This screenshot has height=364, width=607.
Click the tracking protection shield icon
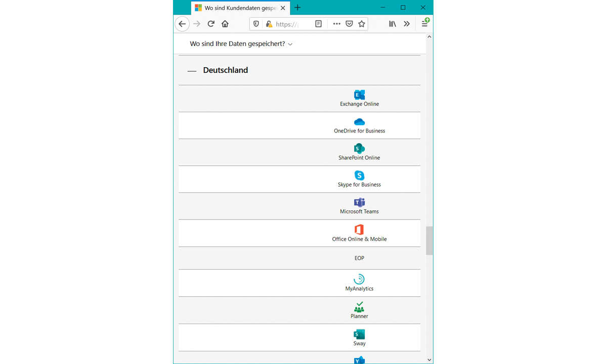point(256,24)
